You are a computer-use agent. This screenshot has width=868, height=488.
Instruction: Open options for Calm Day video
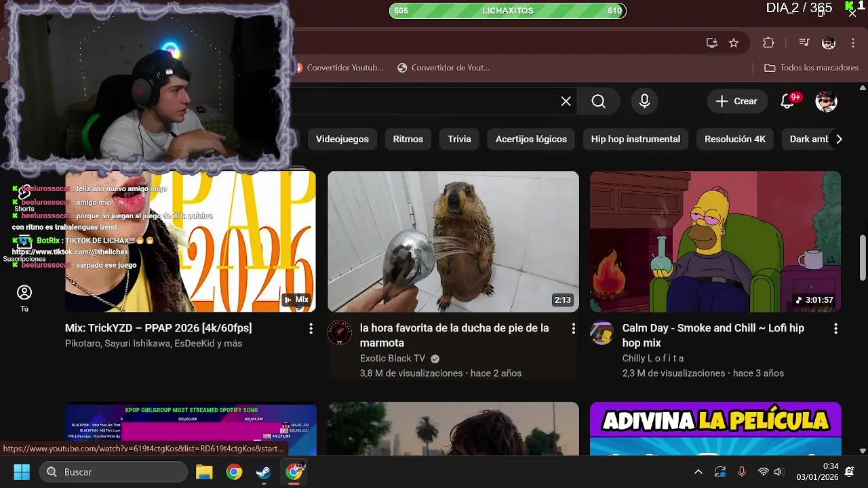(835, 329)
